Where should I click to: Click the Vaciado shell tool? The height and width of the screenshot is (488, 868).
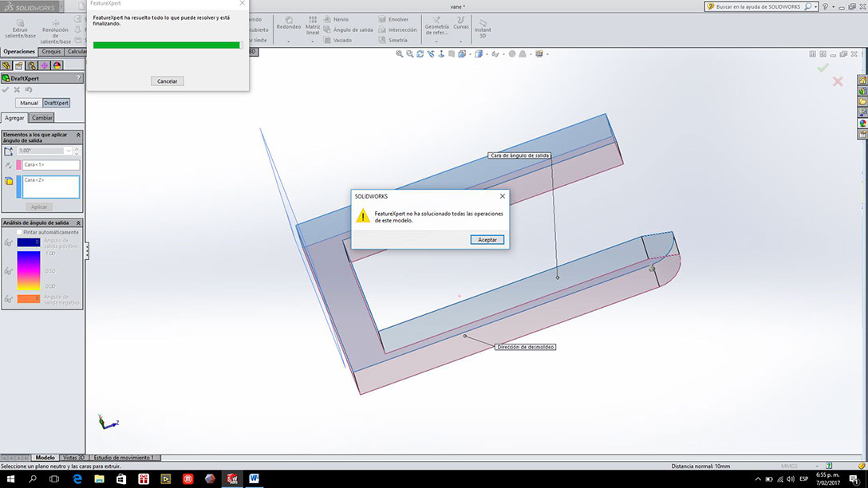coord(337,41)
